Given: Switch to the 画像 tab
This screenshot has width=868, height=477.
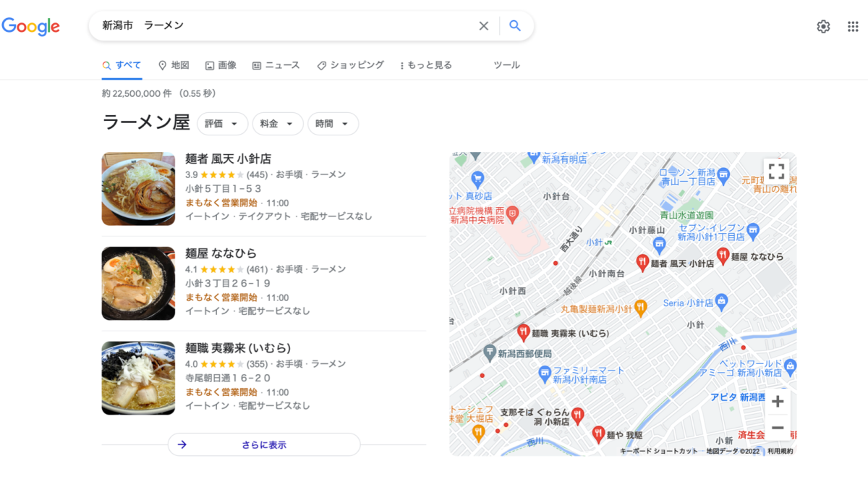Looking at the screenshot, I should coord(221,65).
